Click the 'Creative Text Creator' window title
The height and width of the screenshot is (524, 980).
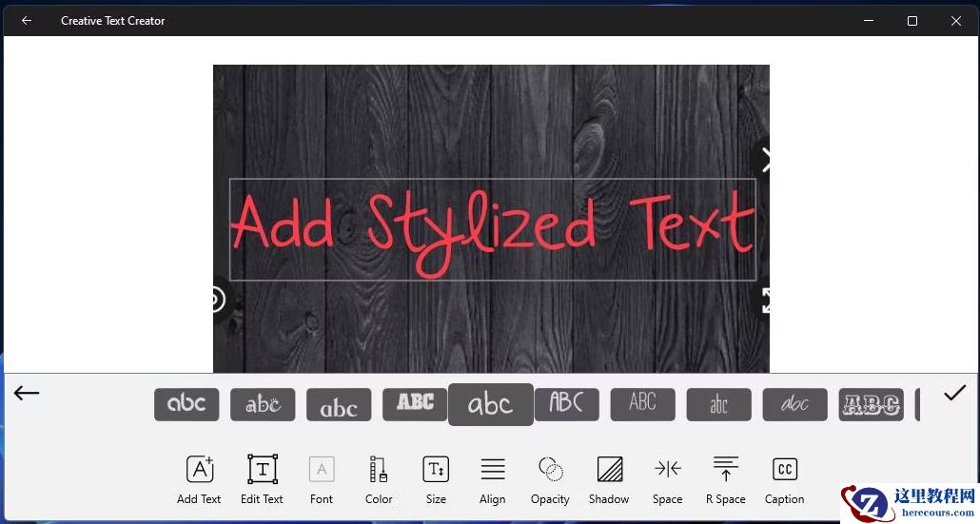coord(113,21)
